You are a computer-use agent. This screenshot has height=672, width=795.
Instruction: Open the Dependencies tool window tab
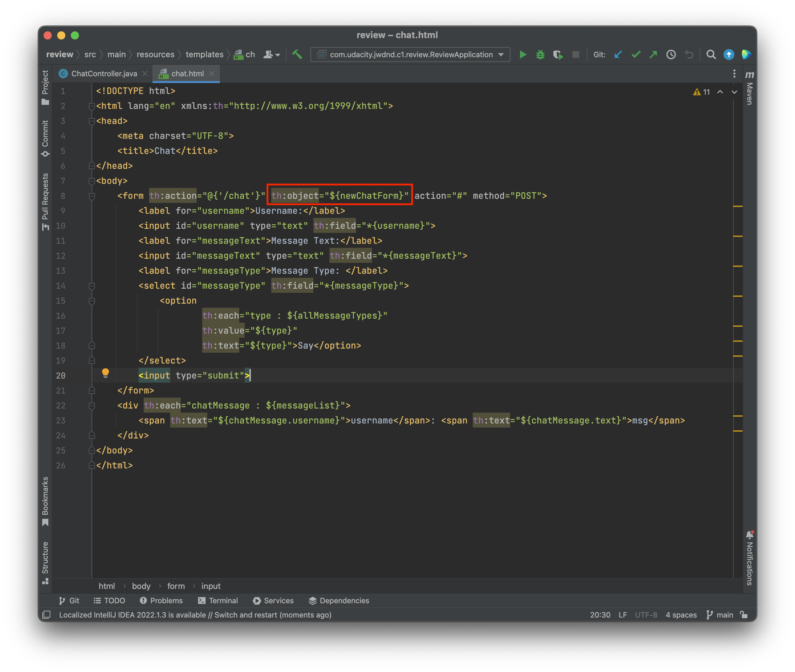click(x=339, y=601)
